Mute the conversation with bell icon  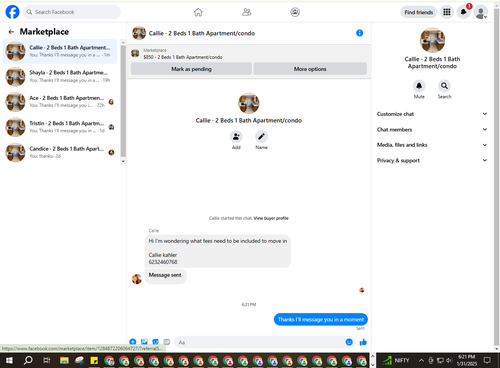tap(419, 86)
